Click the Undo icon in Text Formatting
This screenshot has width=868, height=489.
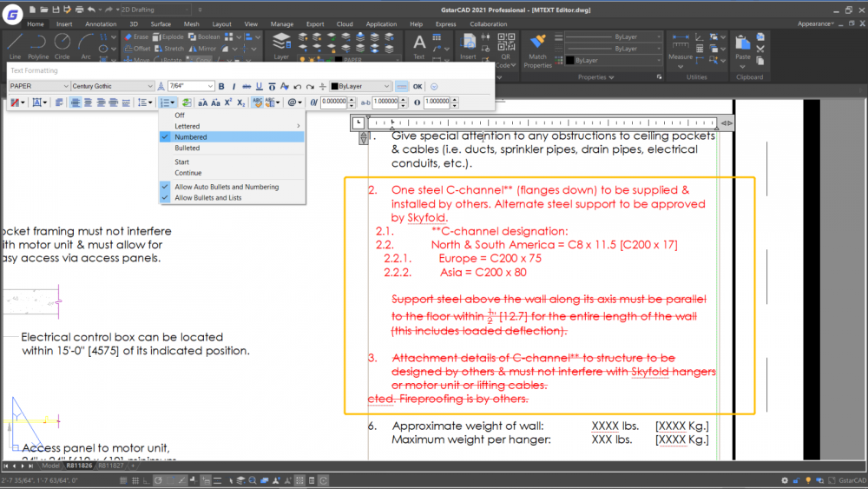pos(297,86)
